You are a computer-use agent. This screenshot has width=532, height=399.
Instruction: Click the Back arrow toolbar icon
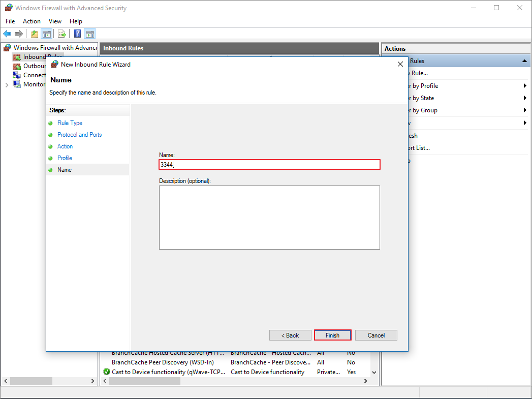pos(7,34)
